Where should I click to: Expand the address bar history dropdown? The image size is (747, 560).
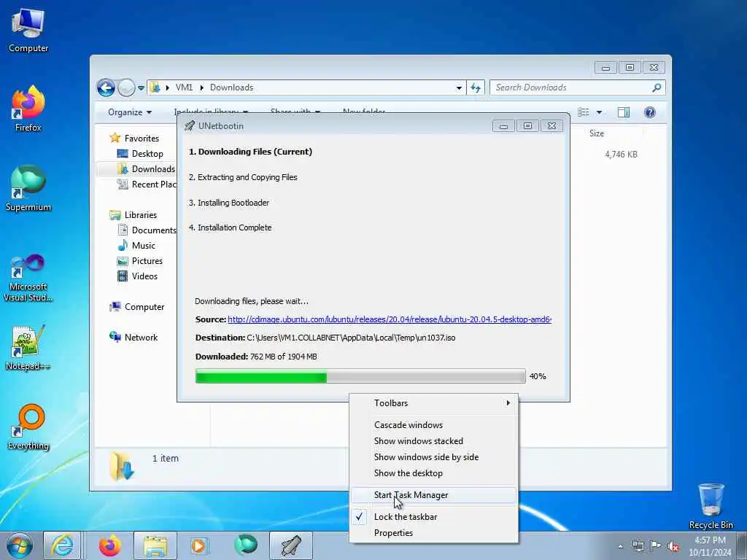(x=459, y=87)
